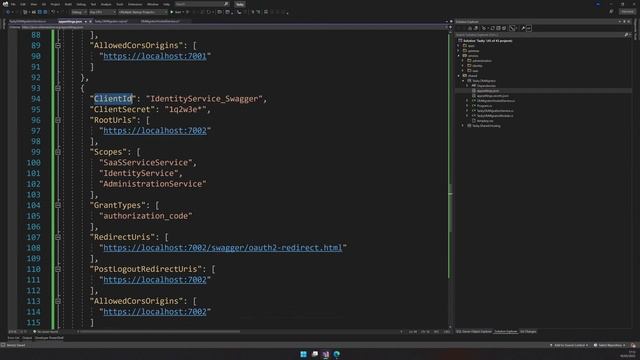Viewport: 640px width, 360px height.
Task: Collapse the AllowedCorsOrigins array at line 113
Action: 58,301
